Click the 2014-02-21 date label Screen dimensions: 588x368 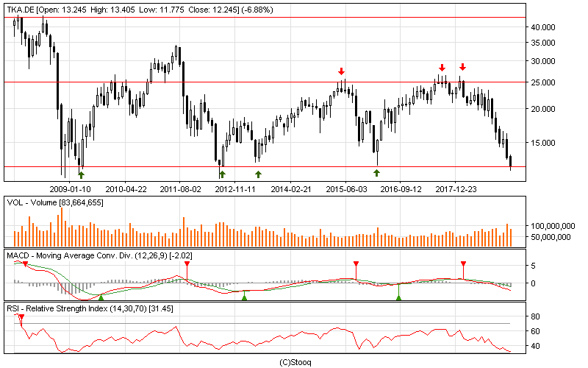[291, 189]
